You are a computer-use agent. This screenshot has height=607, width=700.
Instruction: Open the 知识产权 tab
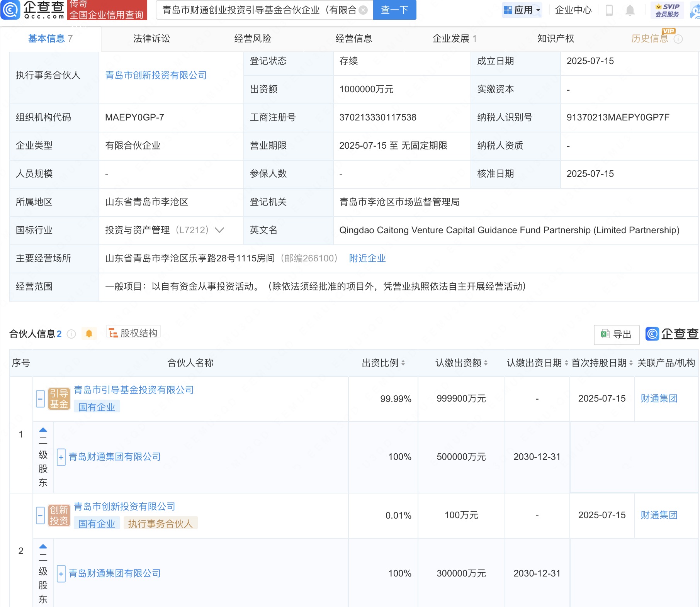556,39
